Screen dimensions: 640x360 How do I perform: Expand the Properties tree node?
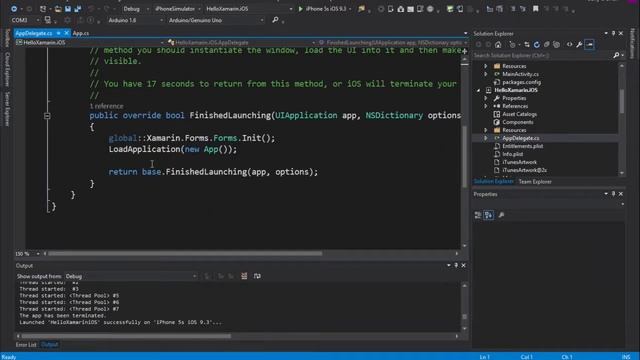click(x=486, y=98)
